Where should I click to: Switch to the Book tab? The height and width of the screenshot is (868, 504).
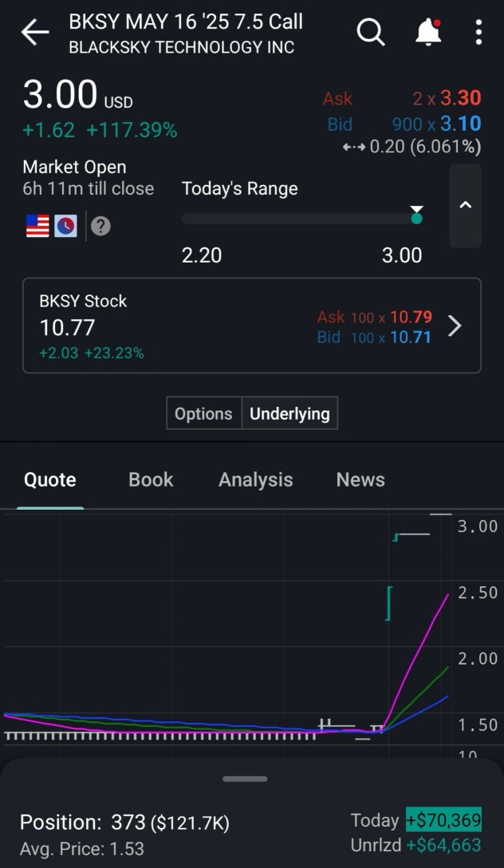pyautogui.click(x=151, y=479)
